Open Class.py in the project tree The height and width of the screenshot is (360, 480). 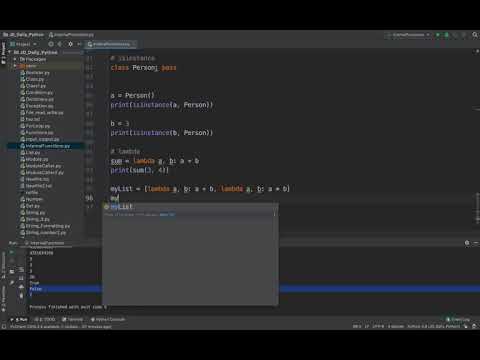pyautogui.click(x=32, y=79)
